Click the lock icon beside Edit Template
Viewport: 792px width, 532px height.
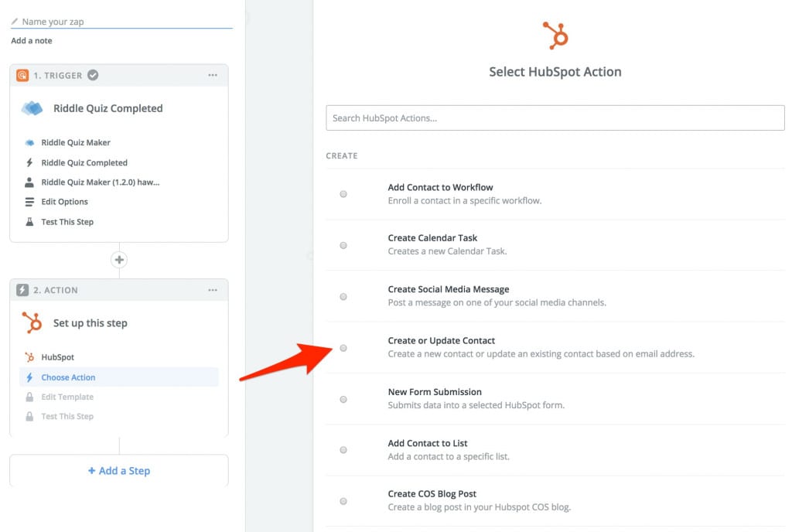pos(29,397)
